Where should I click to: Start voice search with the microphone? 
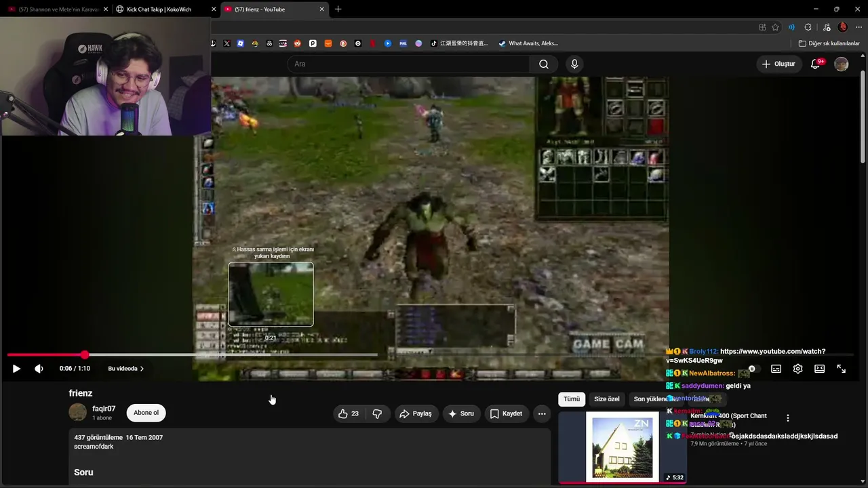pos(574,64)
